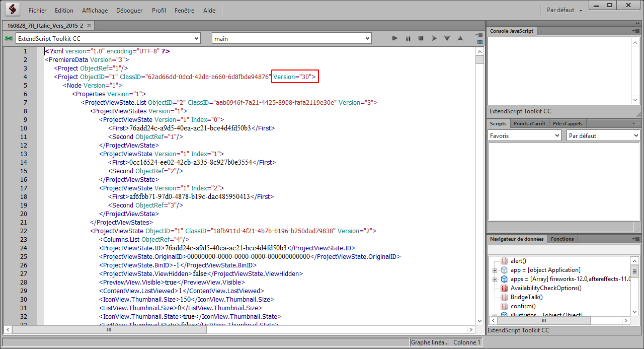Click the editor vertical scrollbar thumb
Screen dimensions: 644x349
coord(479,60)
